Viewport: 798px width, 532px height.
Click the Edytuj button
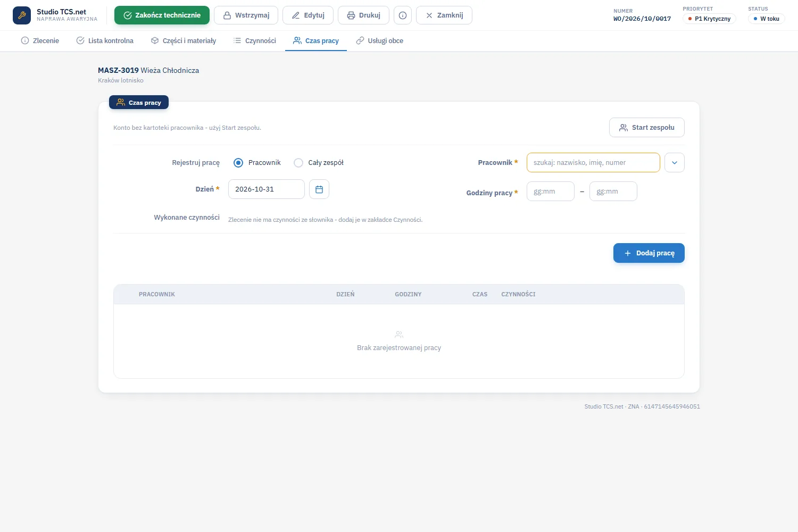point(308,15)
